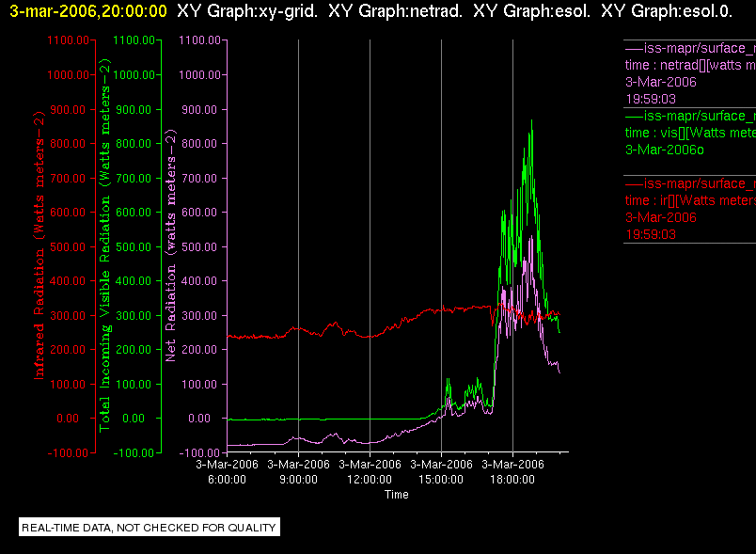Click the red iss-mapr/surface legend entry

[x=690, y=183]
